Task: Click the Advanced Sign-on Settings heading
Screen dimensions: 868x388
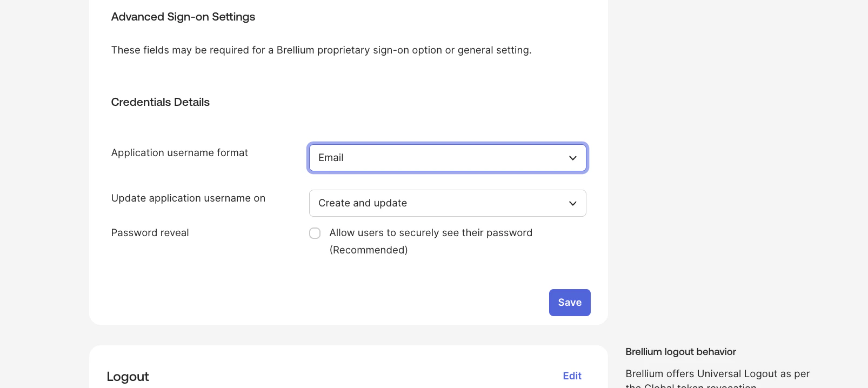Action: click(183, 17)
